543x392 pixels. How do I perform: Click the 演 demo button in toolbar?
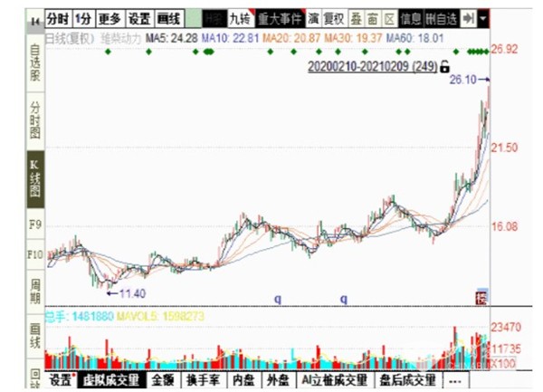[312, 18]
